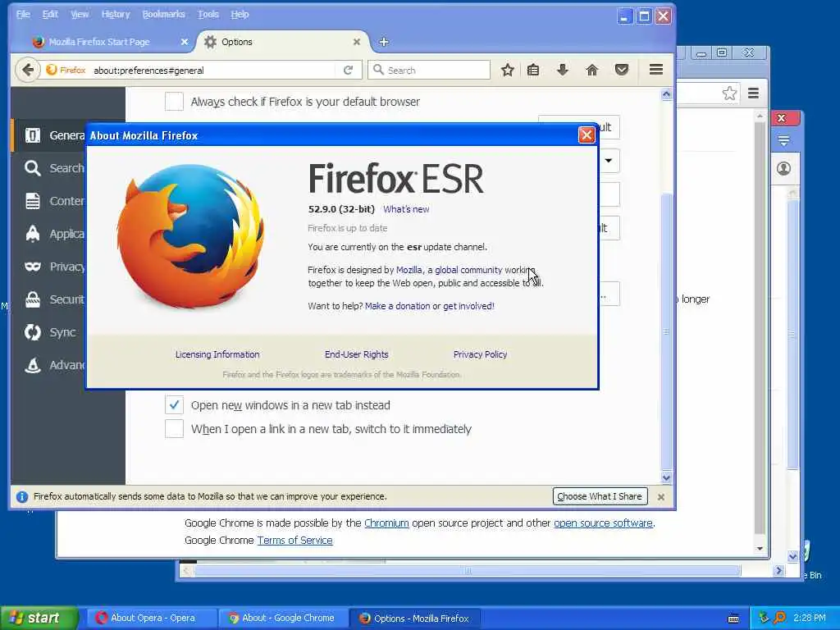Click the Opera window's easy setup icon

783,141
